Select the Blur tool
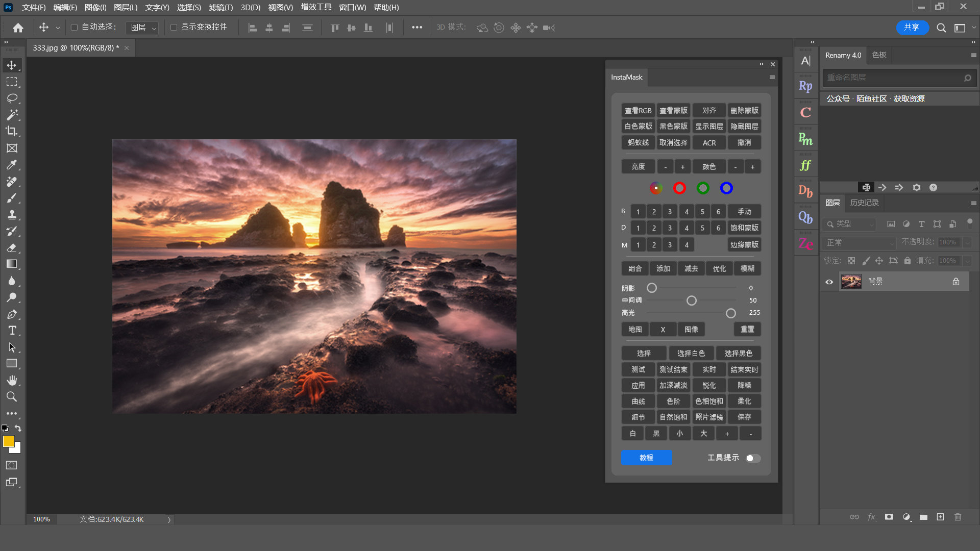 12,281
